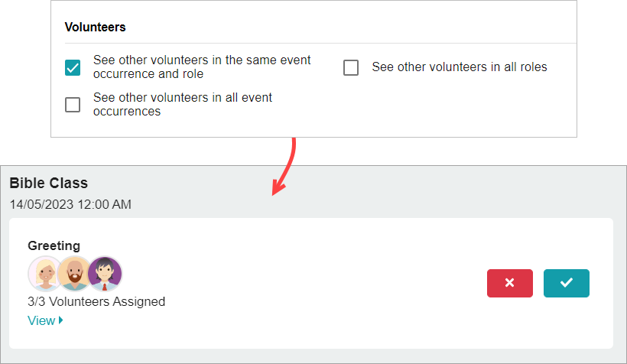Accept the Greeting role with teal checkmark

pyautogui.click(x=567, y=283)
